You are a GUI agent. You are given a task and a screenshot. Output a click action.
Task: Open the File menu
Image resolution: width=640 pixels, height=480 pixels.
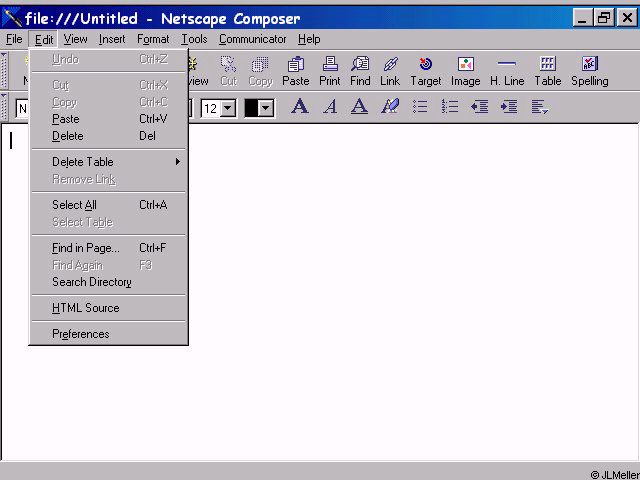click(14, 39)
